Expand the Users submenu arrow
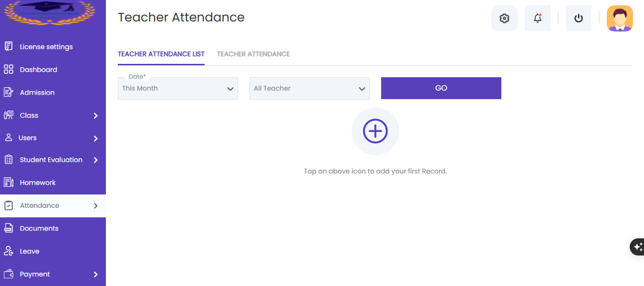 96,138
